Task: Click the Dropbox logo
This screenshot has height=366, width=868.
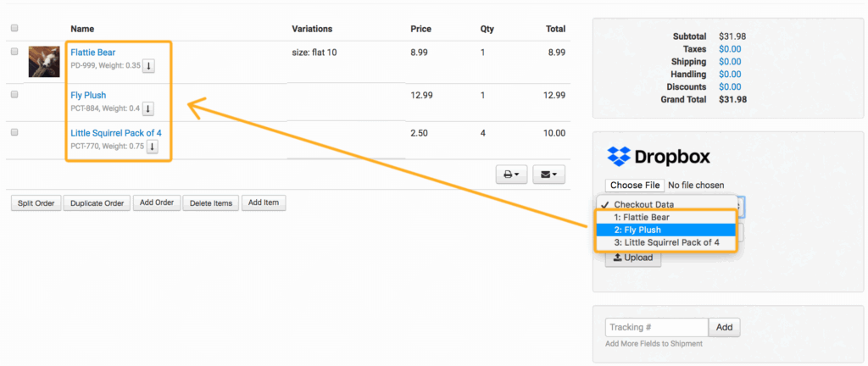Action: click(x=659, y=157)
